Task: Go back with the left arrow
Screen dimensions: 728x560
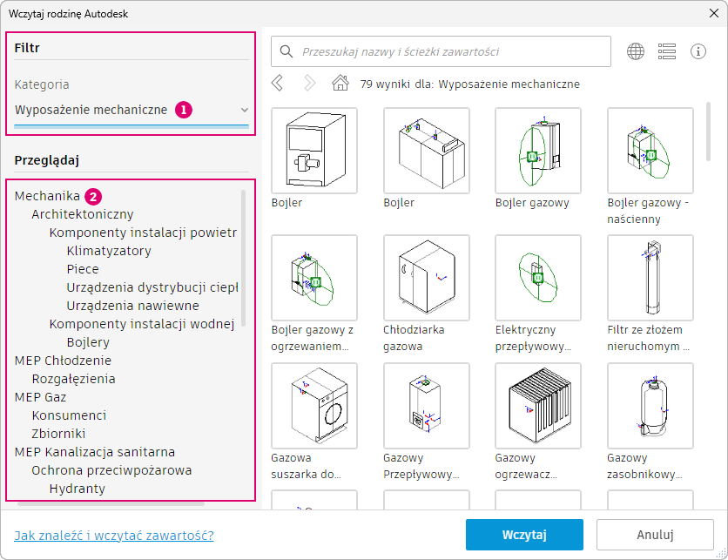Action: click(278, 84)
